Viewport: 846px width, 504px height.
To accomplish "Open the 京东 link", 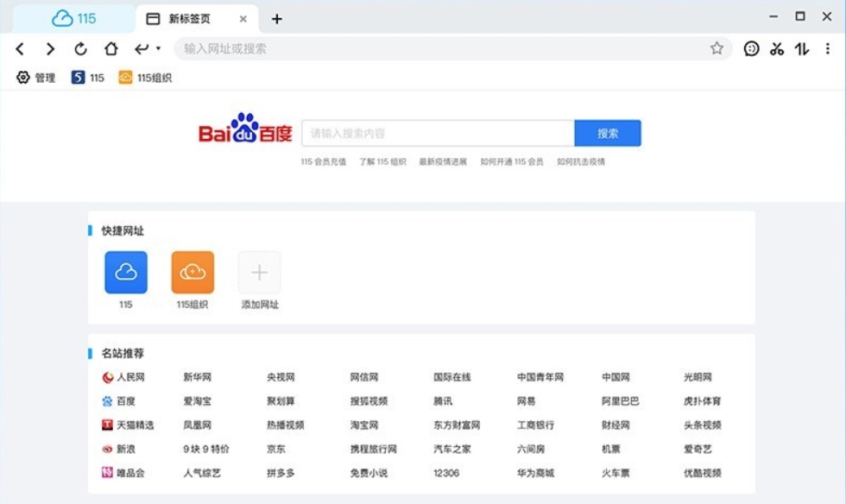I will click(276, 449).
